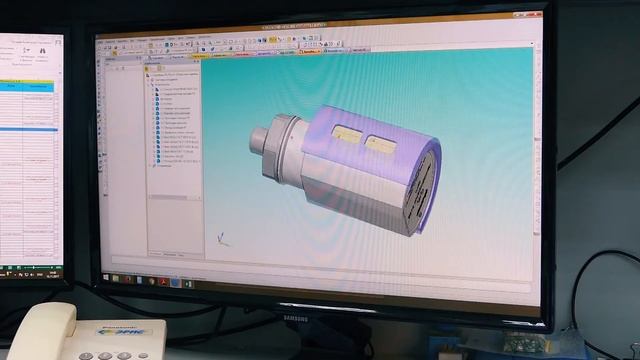Open the folder icon on main monitor taskbar
640x360 pixels.
(116, 278)
